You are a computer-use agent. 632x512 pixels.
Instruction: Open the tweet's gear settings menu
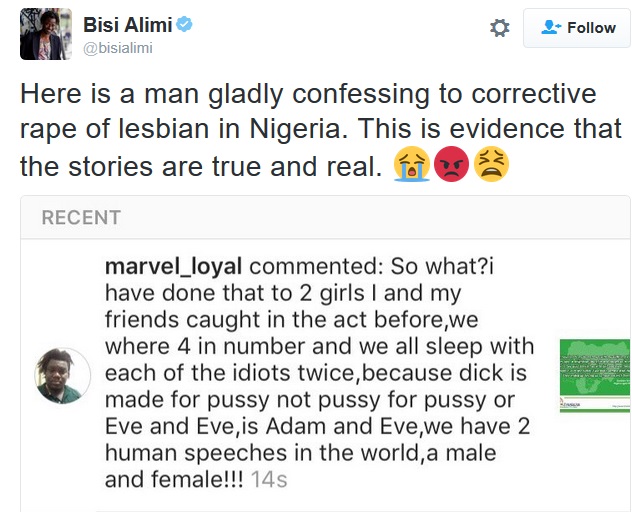coord(499,29)
